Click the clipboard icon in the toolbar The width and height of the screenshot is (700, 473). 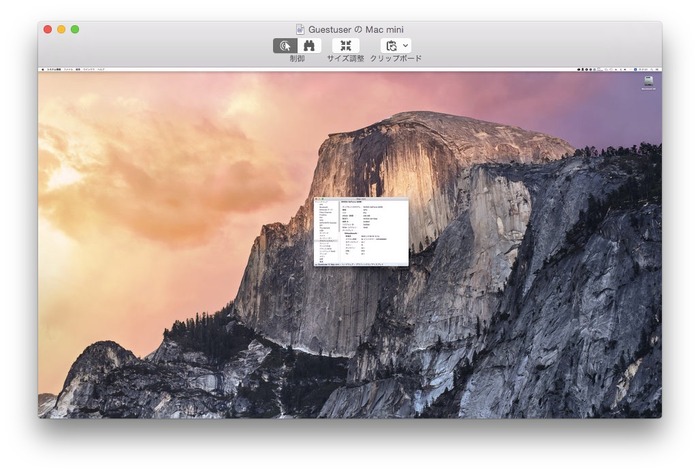(x=391, y=46)
